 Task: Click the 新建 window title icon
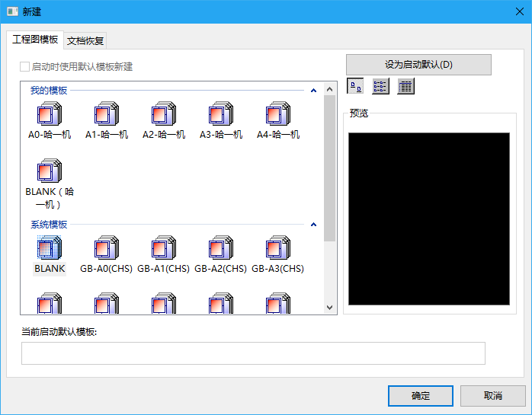pos(12,11)
